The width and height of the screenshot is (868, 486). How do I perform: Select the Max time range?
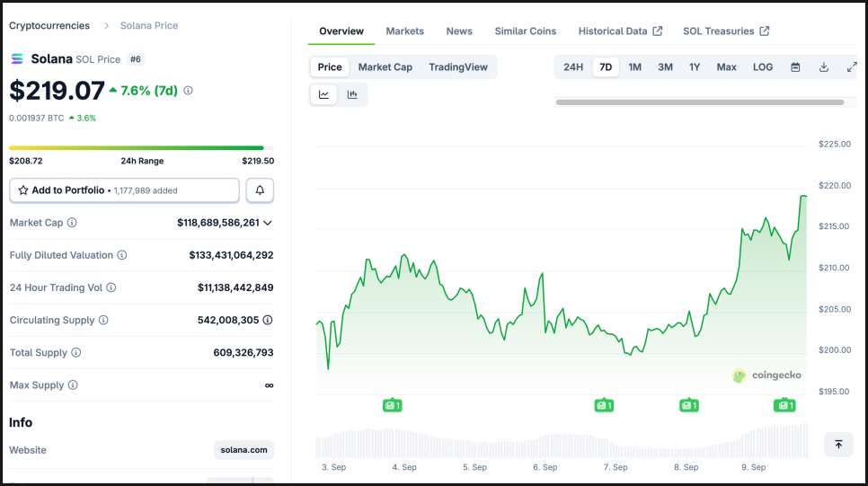tap(726, 67)
